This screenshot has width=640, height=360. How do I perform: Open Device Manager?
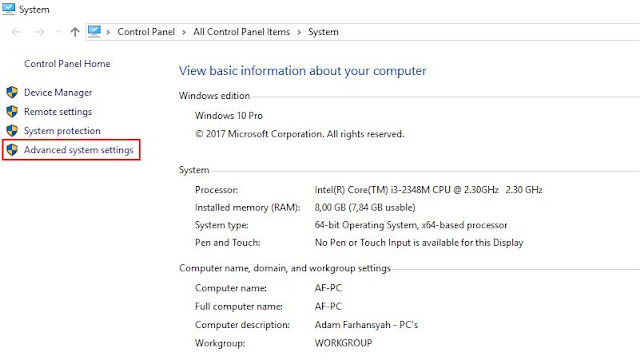coord(58,93)
